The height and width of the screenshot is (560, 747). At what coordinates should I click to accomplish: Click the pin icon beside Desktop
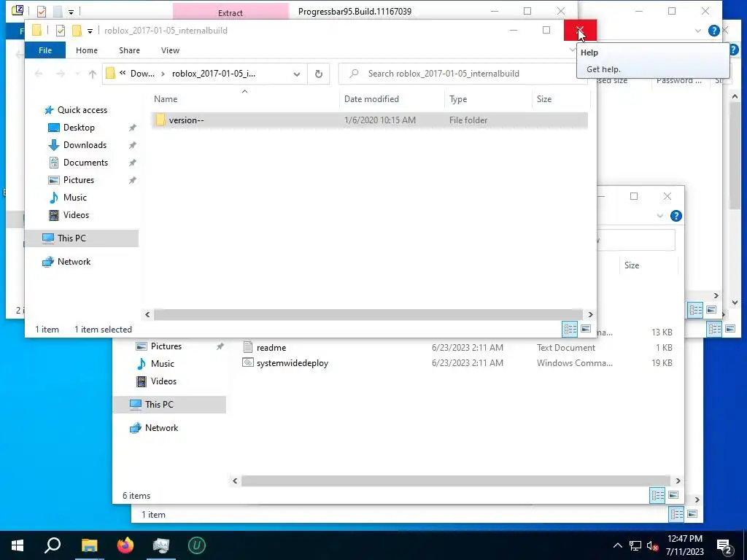pyautogui.click(x=133, y=128)
